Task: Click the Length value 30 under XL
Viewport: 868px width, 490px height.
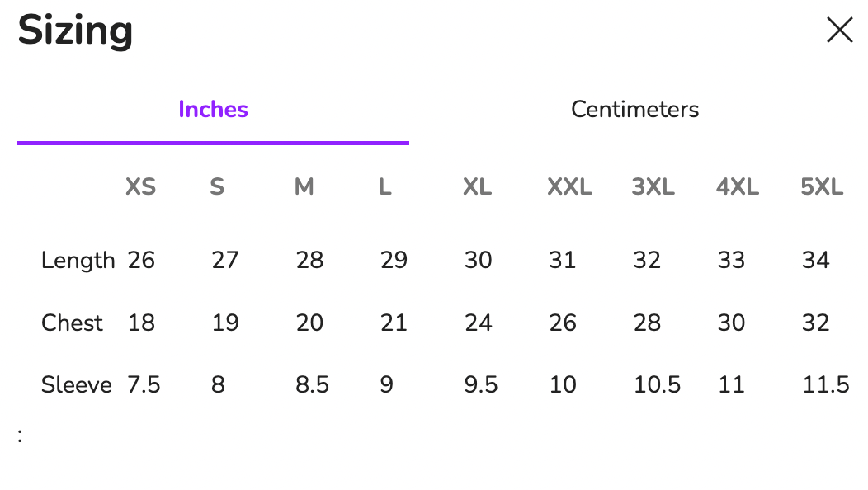Action: pyautogui.click(x=478, y=260)
